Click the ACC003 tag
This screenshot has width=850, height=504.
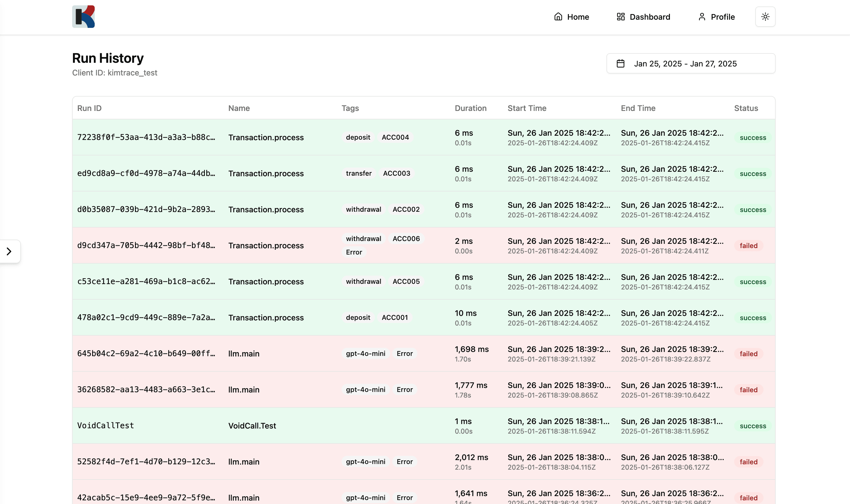(397, 173)
